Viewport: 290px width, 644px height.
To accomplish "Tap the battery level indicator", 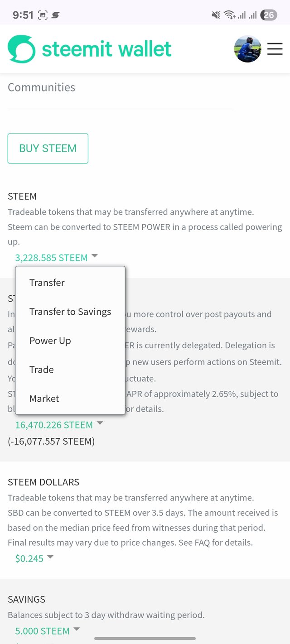I will pos(268,15).
